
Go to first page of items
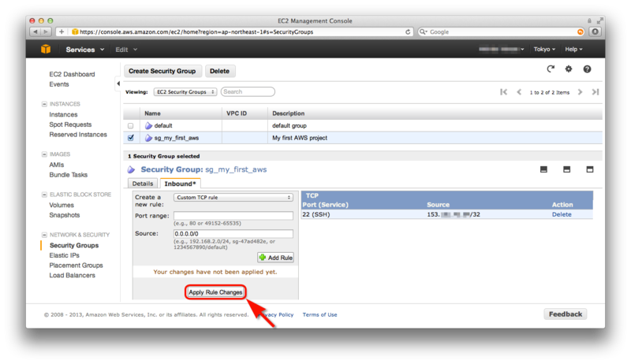[x=503, y=92]
